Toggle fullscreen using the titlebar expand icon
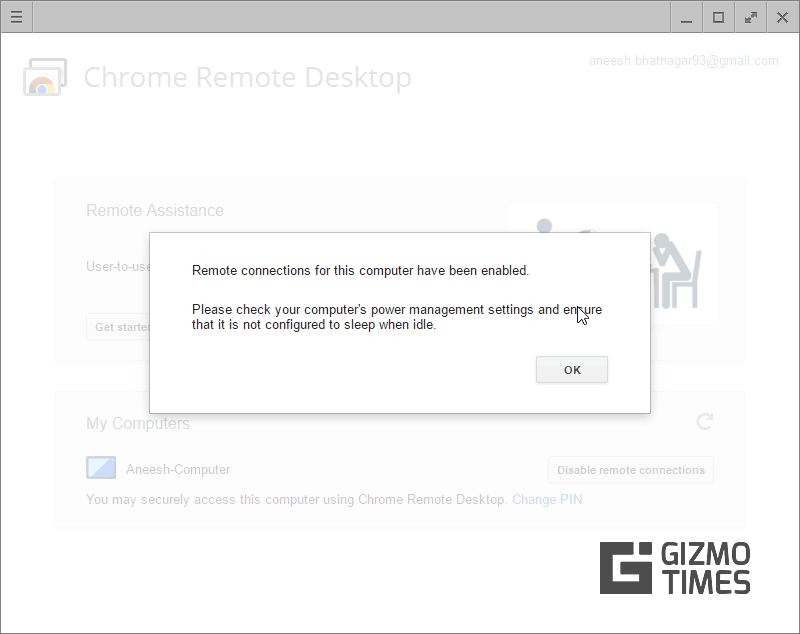The height and width of the screenshot is (634, 800). [750, 17]
